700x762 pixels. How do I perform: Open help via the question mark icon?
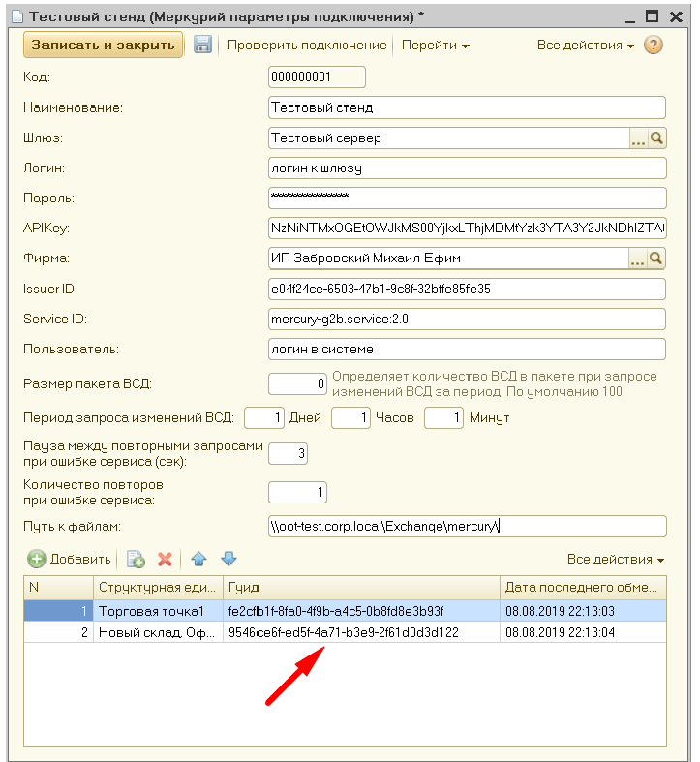654,46
